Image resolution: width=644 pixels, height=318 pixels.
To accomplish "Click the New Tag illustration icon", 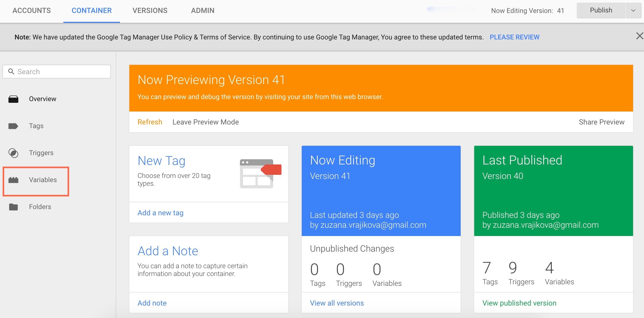I will (x=260, y=174).
